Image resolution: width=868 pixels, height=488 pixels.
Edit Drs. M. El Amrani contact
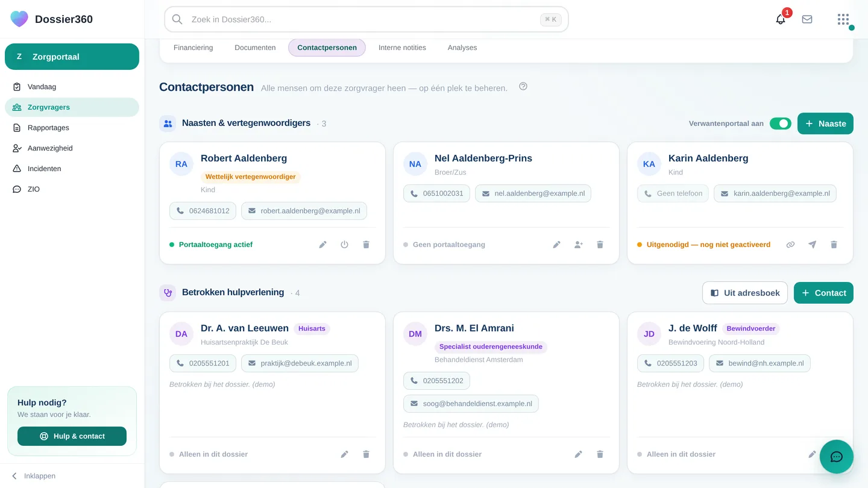pyautogui.click(x=579, y=454)
